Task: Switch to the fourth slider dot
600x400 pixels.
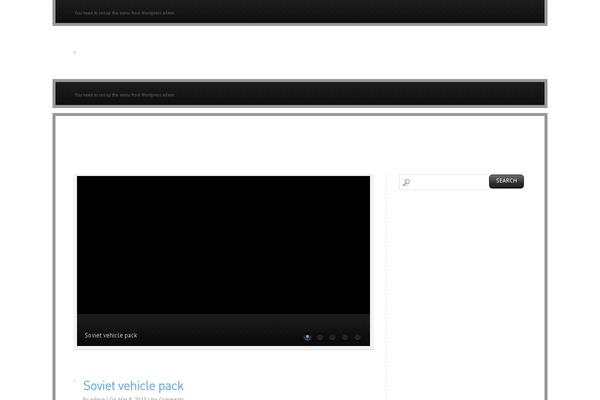Action: [x=345, y=337]
